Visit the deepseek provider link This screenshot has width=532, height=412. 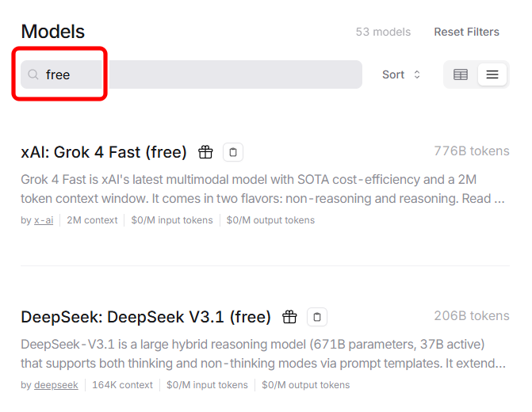tap(55, 385)
